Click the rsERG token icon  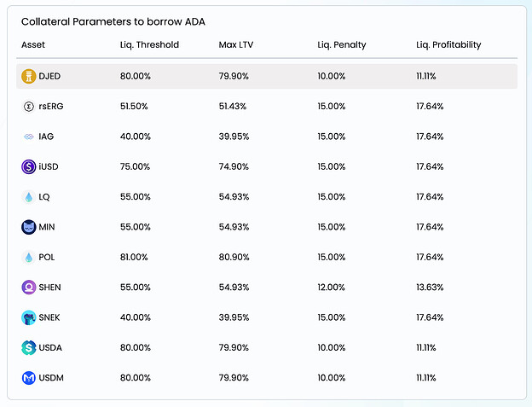[x=29, y=107]
